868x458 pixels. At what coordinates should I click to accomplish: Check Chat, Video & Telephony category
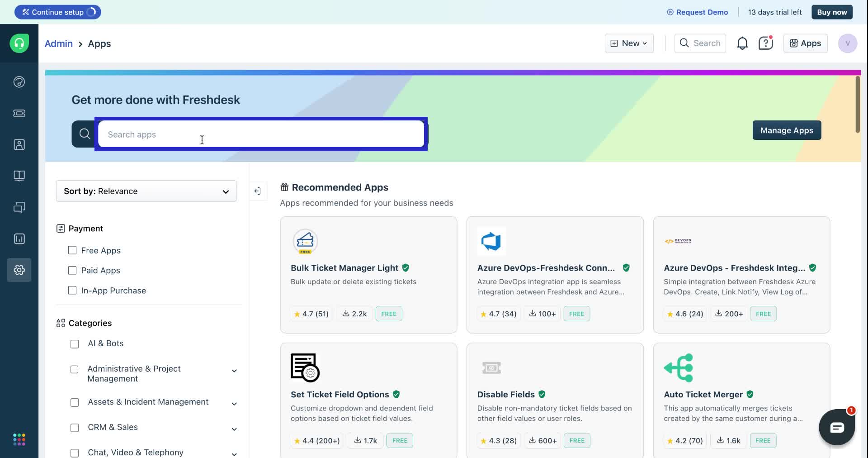75,453
